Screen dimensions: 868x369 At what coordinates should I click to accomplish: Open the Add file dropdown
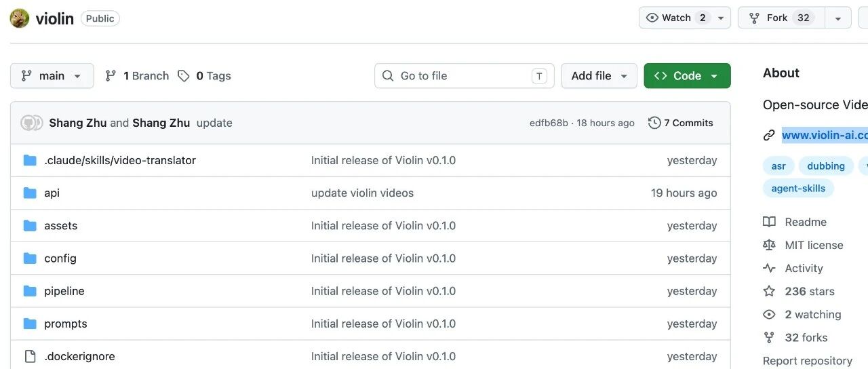pyautogui.click(x=599, y=76)
